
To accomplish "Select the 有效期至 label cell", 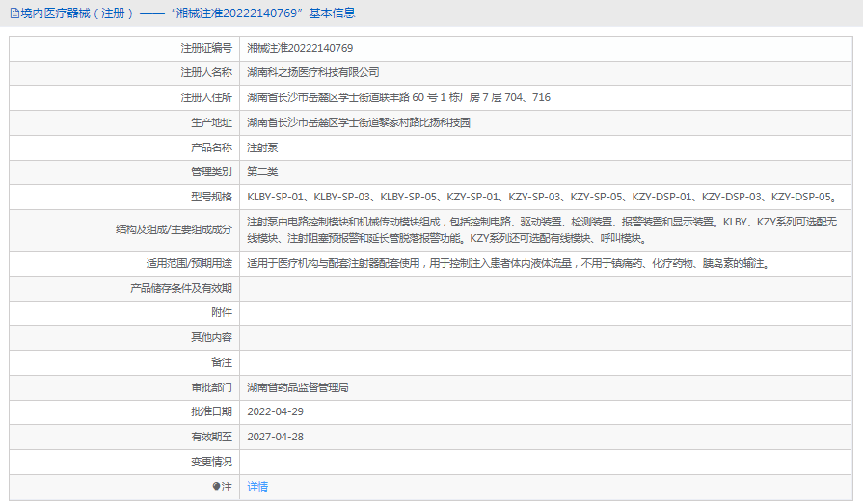I will pyautogui.click(x=124, y=437).
